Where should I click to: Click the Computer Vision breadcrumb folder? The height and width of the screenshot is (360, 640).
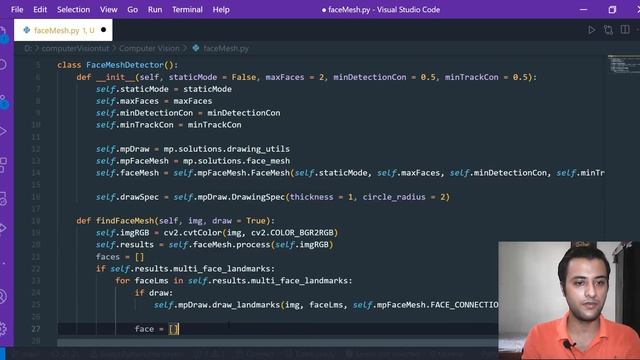coord(149,49)
